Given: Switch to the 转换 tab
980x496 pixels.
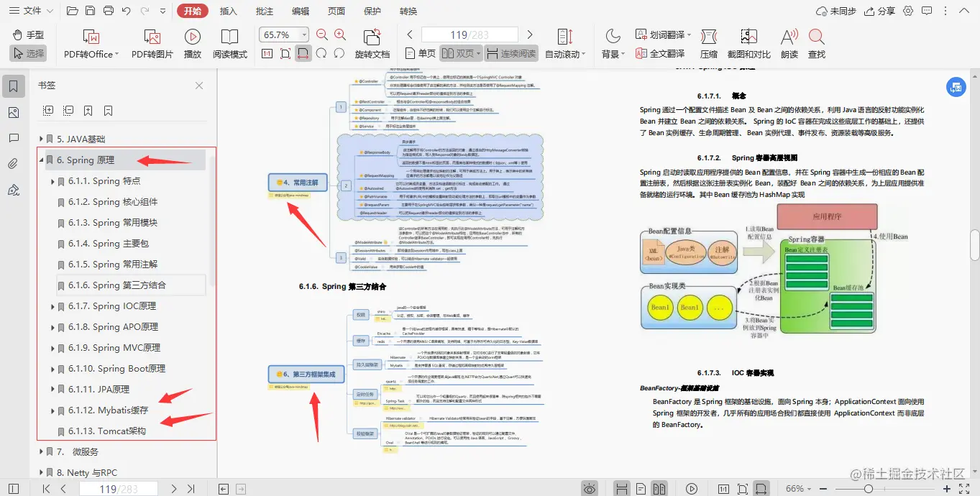Looking at the screenshot, I should point(408,11).
